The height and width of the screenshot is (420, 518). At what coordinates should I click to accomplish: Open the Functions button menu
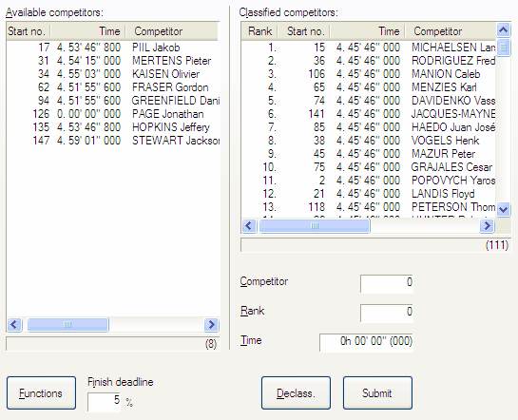pyautogui.click(x=41, y=393)
